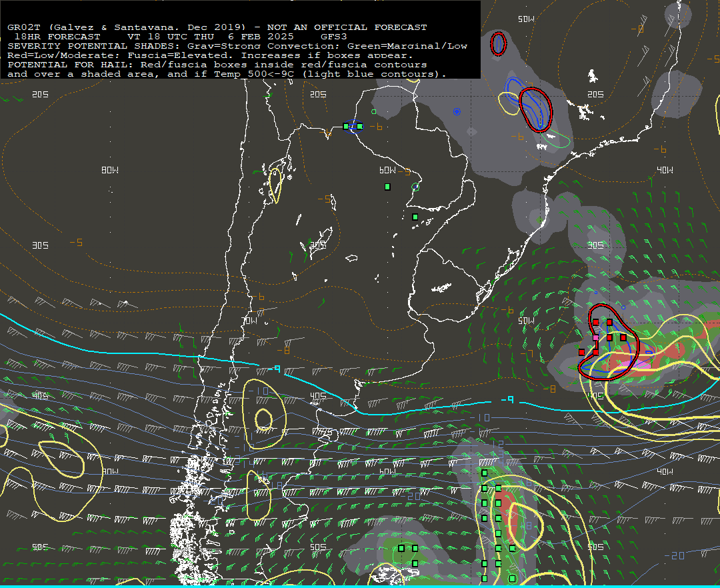720x588 pixels.
Task: Click the blue circled dot near 20S
Action: [x=457, y=111]
